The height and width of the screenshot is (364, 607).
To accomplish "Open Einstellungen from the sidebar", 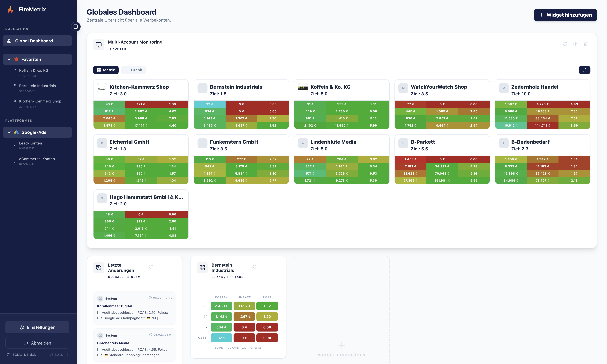I will coord(37,327).
